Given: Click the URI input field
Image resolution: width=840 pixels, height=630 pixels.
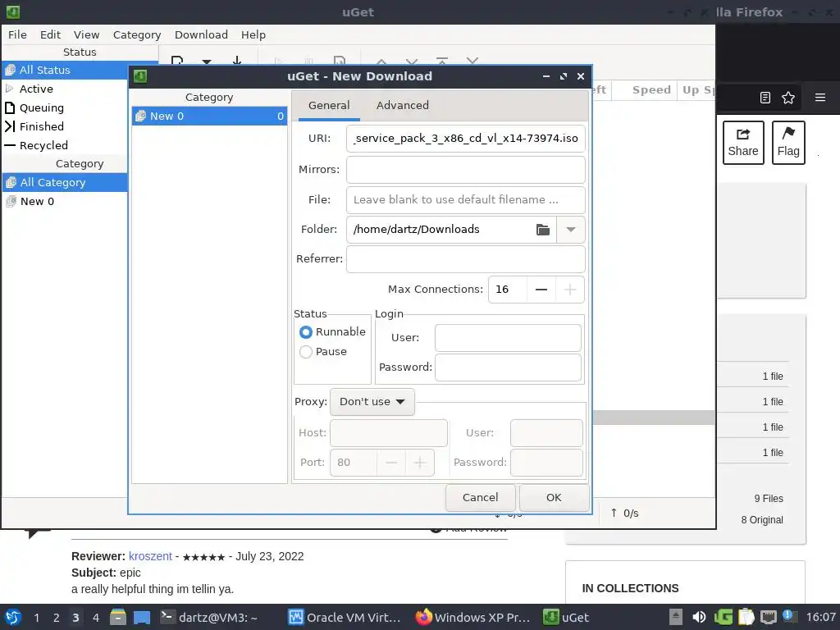Looking at the screenshot, I should (466, 139).
